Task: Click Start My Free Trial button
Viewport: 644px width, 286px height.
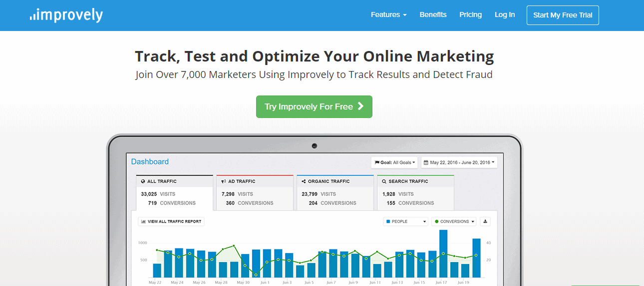Action: coord(563,15)
